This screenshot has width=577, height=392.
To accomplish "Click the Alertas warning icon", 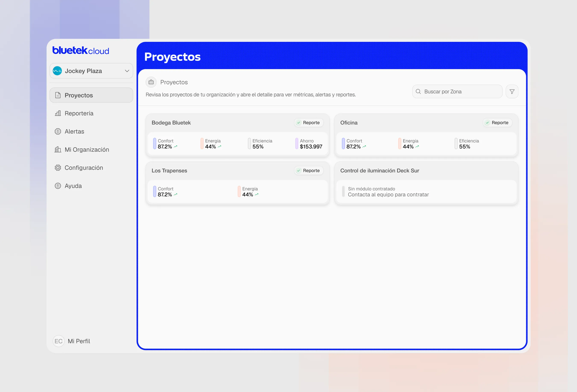I will point(58,131).
